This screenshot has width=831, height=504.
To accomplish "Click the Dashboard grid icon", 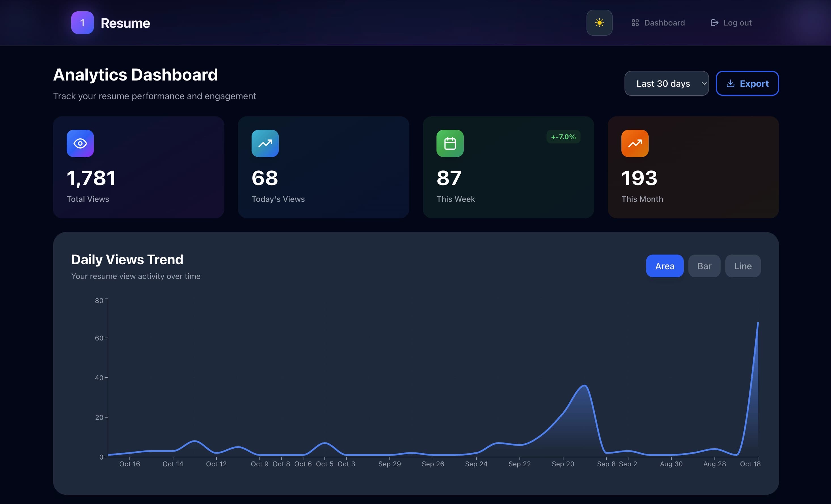I will (635, 23).
